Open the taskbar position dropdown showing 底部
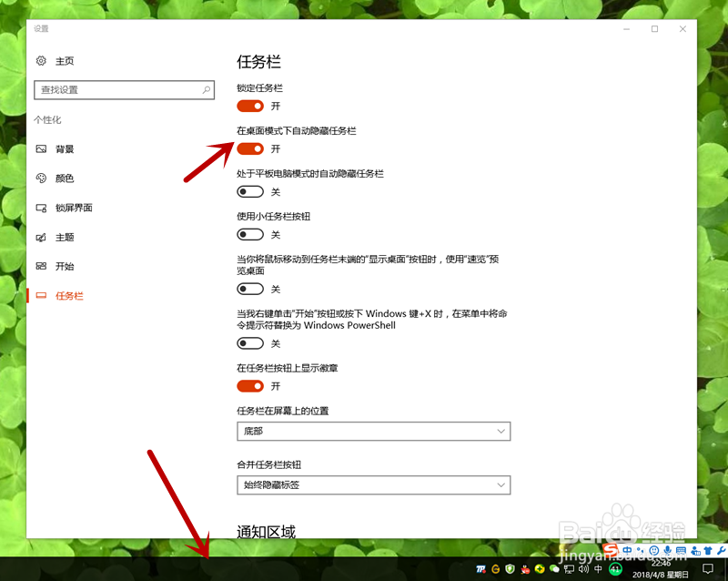The height and width of the screenshot is (581, 728). coord(373,431)
